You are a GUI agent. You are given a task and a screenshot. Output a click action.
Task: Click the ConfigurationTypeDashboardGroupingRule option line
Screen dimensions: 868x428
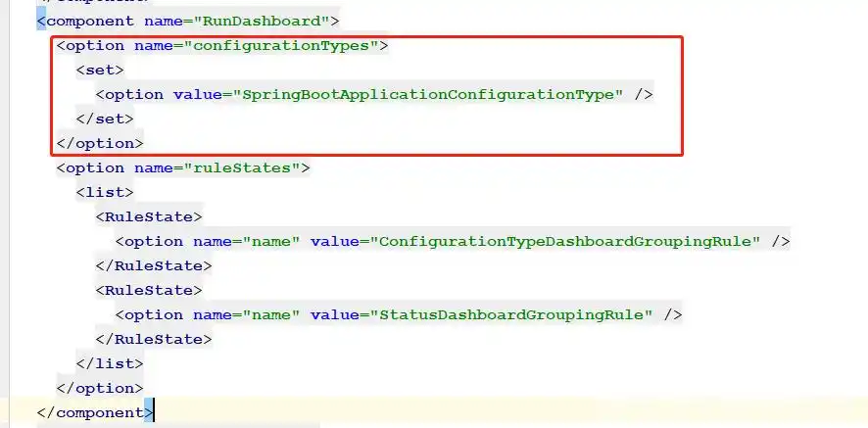(453, 241)
